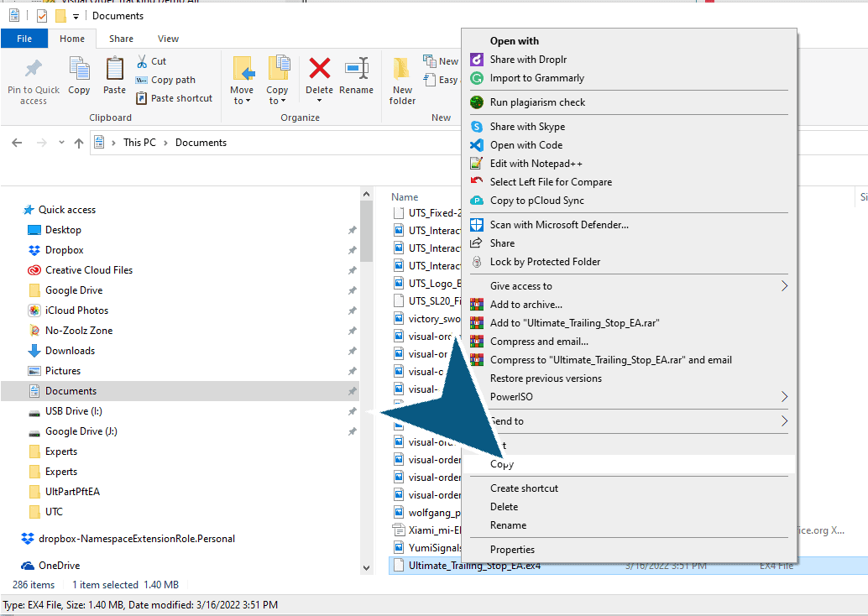Click the red Delete icon

[319, 69]
